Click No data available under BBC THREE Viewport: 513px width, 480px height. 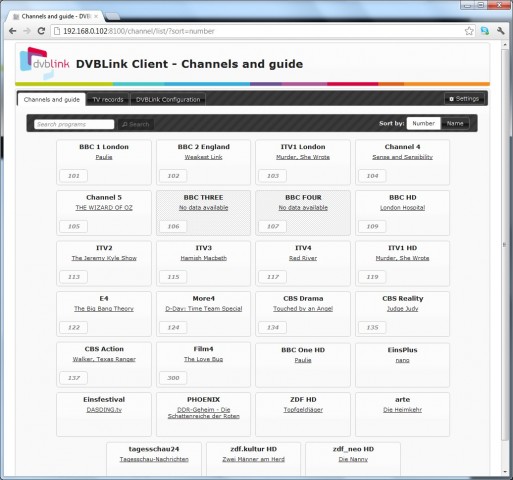(203, 207)
